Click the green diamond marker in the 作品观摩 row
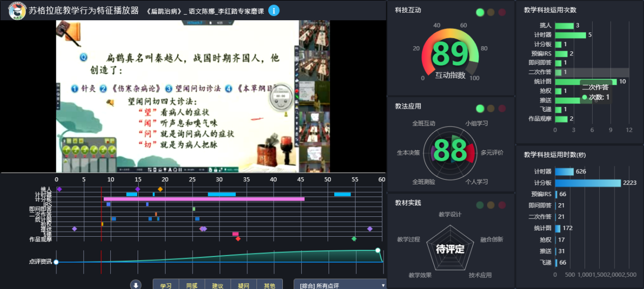Viewport: 644px width, 289px height. point(354,239)
